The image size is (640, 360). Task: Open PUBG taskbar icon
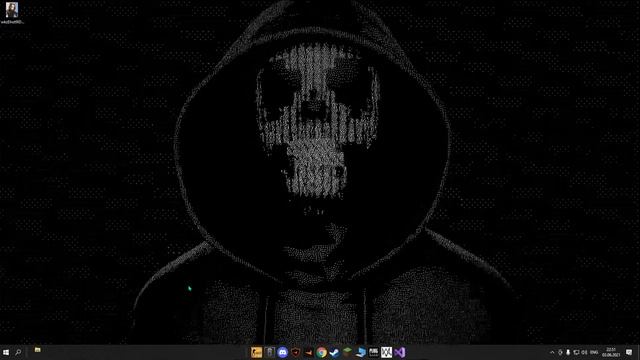tap(373, 352)
